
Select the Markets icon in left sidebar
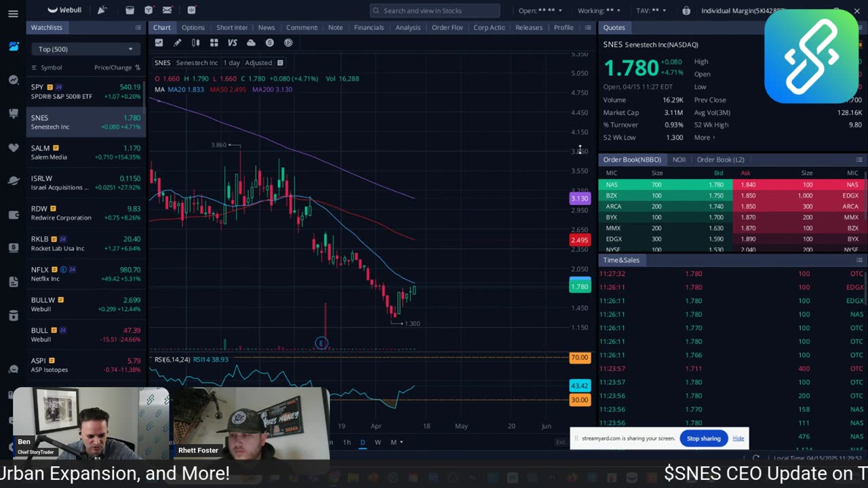(14, 46)
